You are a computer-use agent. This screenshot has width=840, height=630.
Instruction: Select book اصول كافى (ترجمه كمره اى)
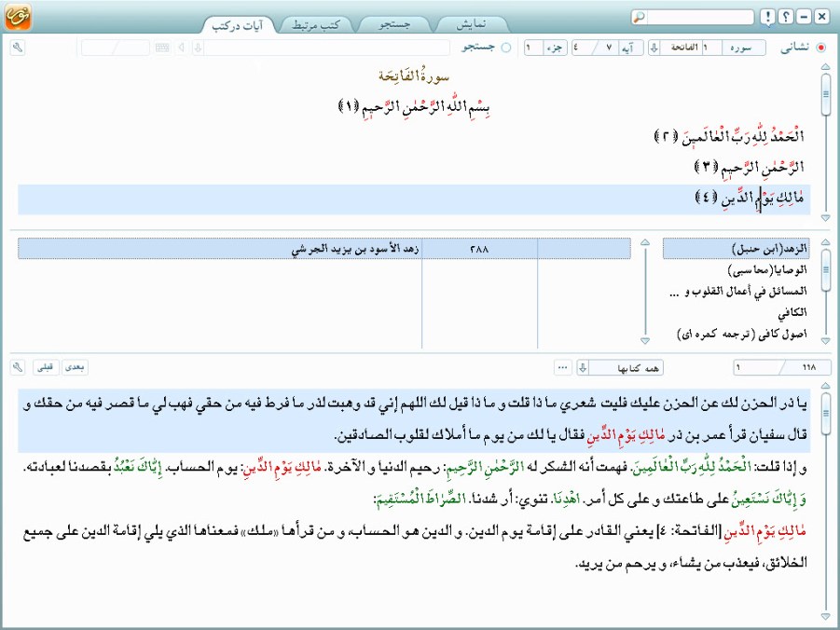[736, 335]
